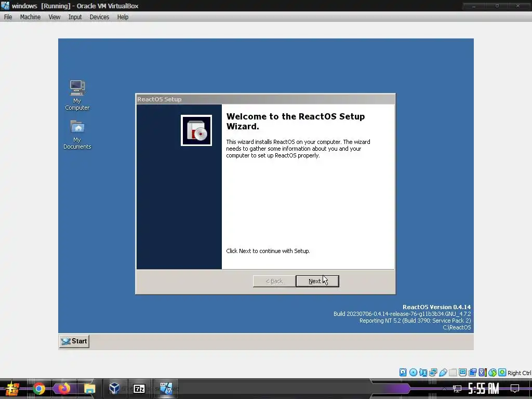Image resolution: width=532 pixels, height=399 pixels.
Task: Click Next in the ReactOS Setup wizard
Action: pyautogui.click(x=317, y=281)
